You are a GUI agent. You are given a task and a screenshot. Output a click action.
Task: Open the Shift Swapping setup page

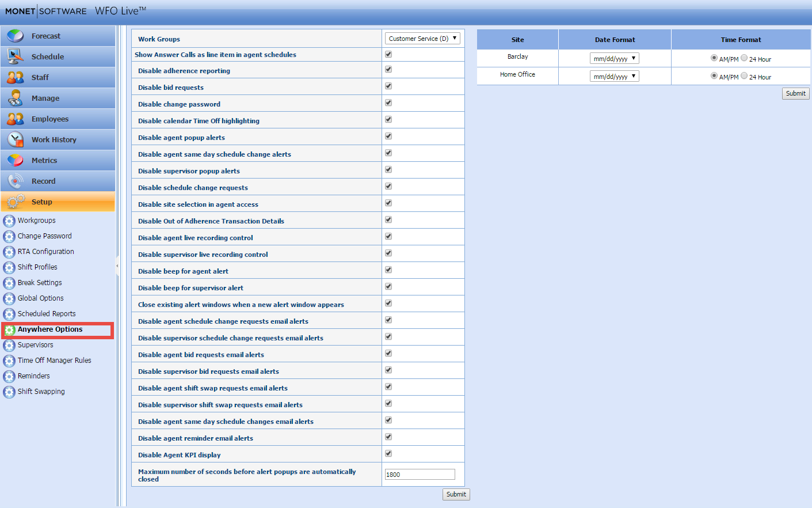[41, 392]
